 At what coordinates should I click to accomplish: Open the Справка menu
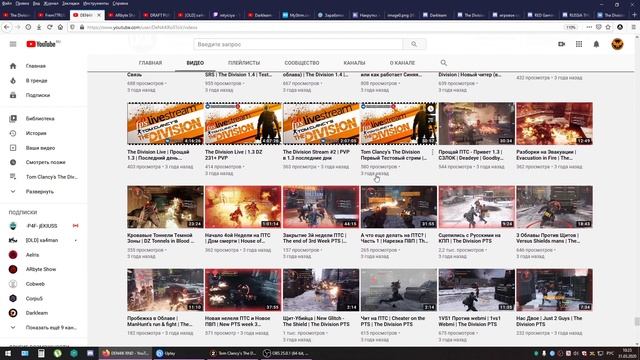coord(120,3)
